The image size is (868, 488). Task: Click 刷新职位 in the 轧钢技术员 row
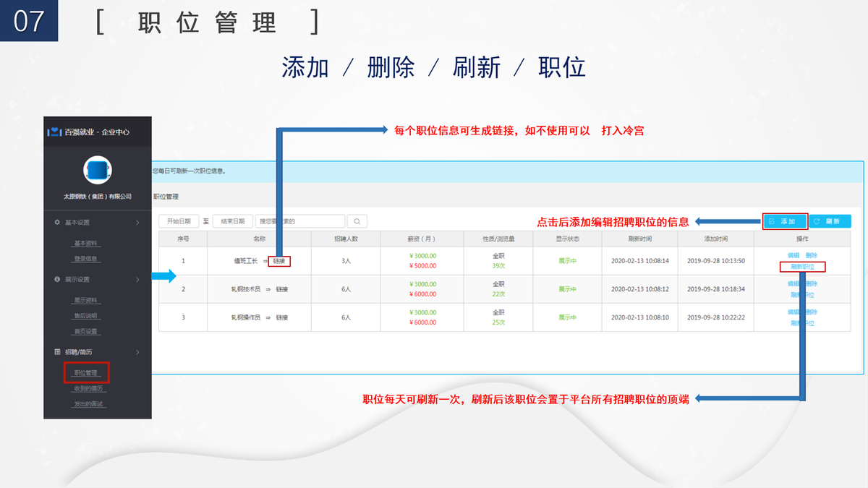[x=802, y=295]
